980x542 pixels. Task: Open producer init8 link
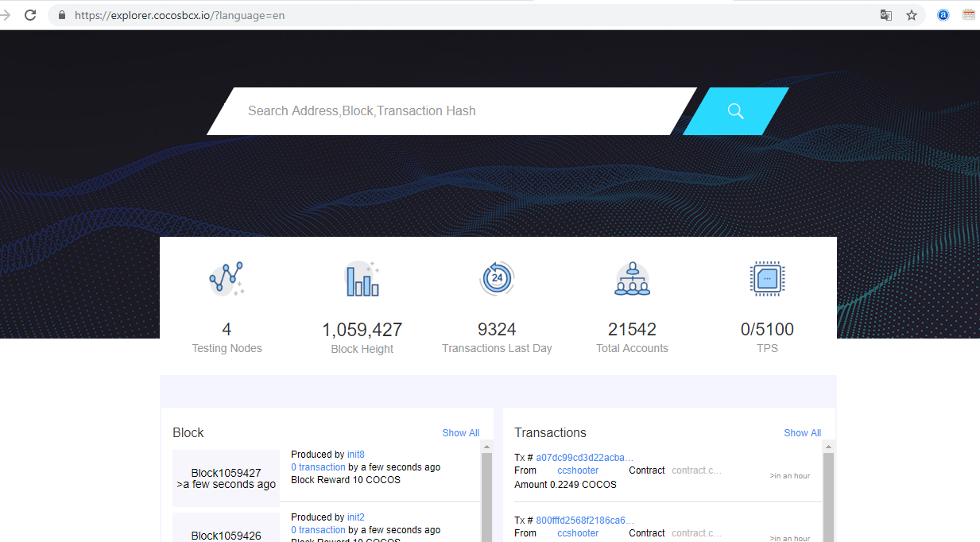coord(355,454)
